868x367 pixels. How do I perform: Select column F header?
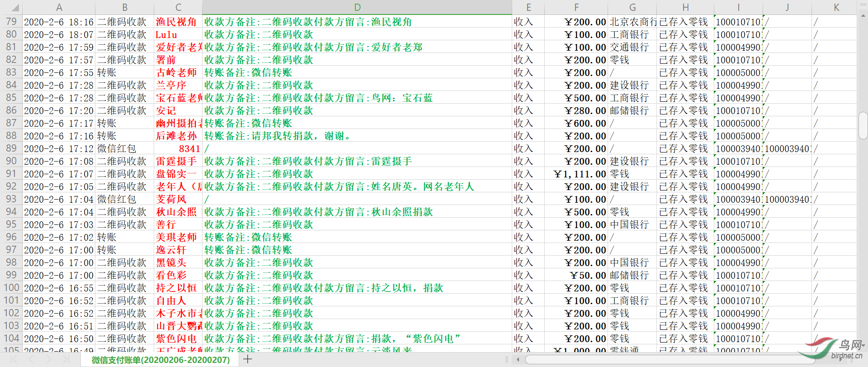[576, 7]
